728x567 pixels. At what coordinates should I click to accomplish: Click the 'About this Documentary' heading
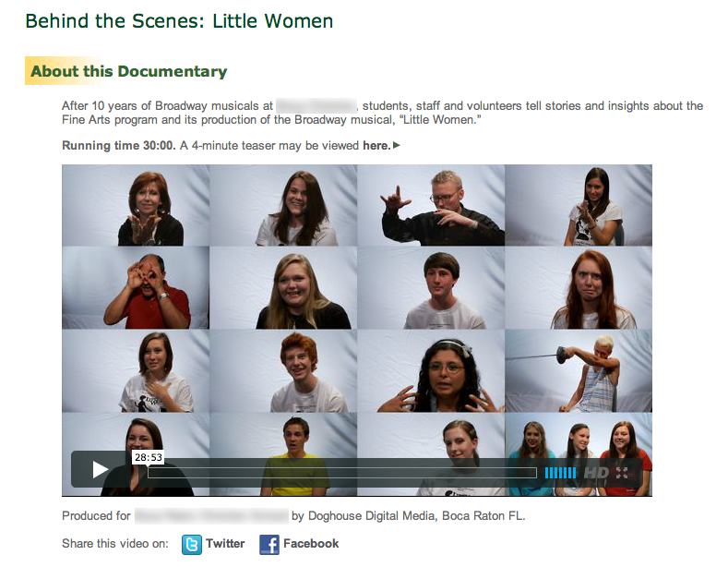[x=128, y=71]
